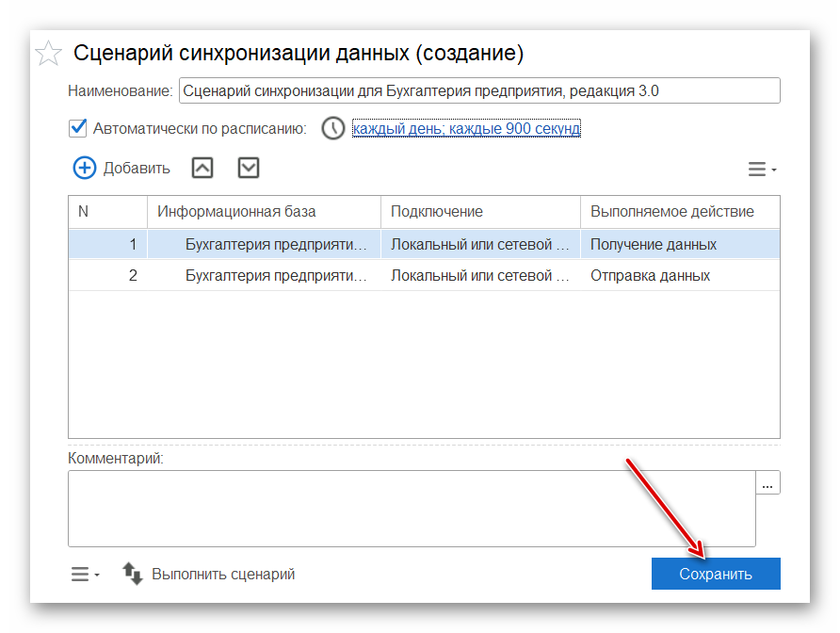The height and width of the screenshot is (633, 840).
Task: Select Бухгалтерия предприятия cell in row 1
Action: (264, 244)
